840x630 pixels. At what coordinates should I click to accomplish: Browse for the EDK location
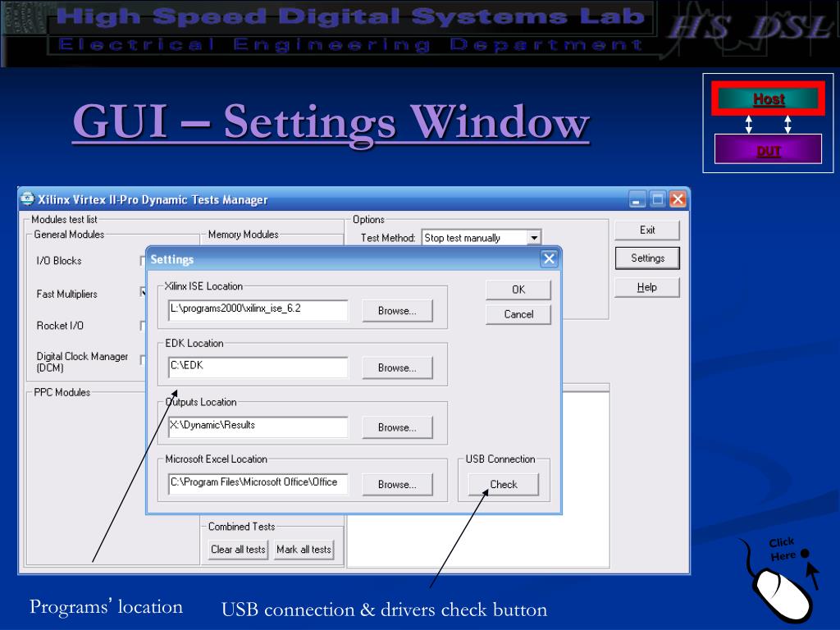397,368
